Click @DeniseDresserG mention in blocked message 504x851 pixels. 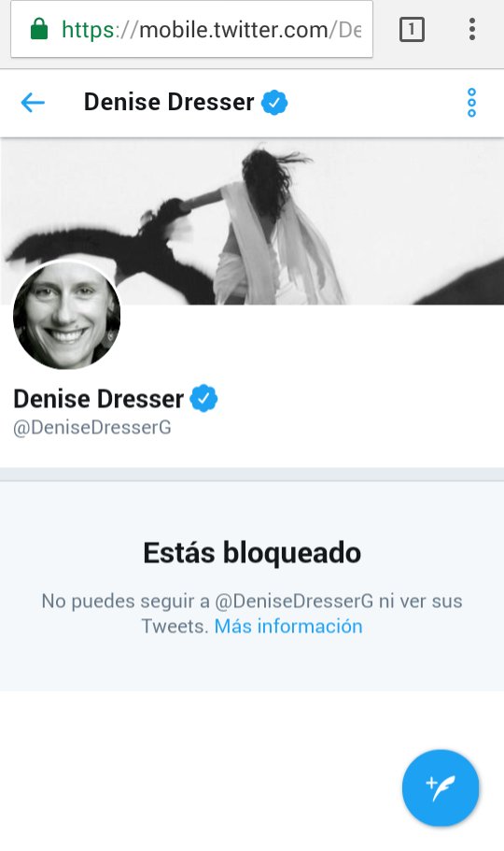click(x=294, y=602)
